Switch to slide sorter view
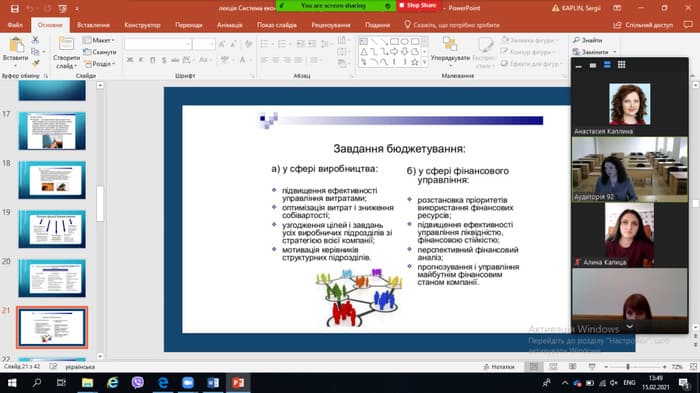 click(x=553, y=367)
